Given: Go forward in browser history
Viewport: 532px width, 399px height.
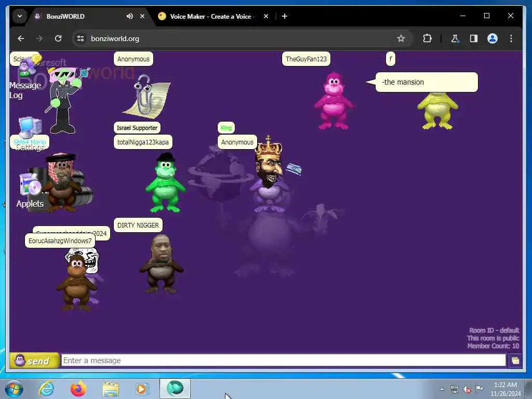Looking at the screenshot, I should [x=39, y=38].
